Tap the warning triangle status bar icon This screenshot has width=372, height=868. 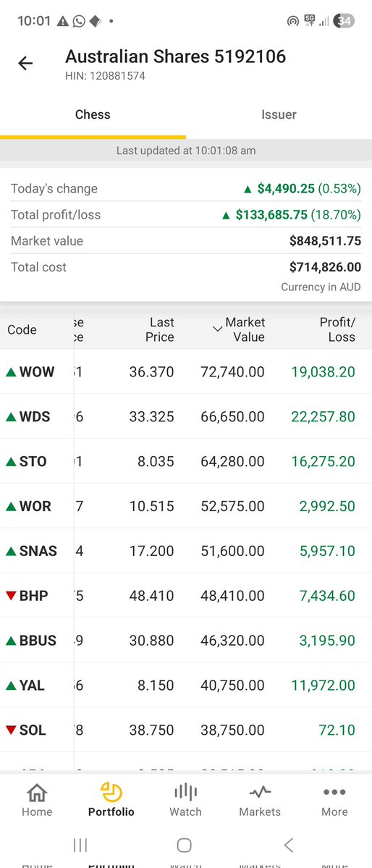pos(63,21)
